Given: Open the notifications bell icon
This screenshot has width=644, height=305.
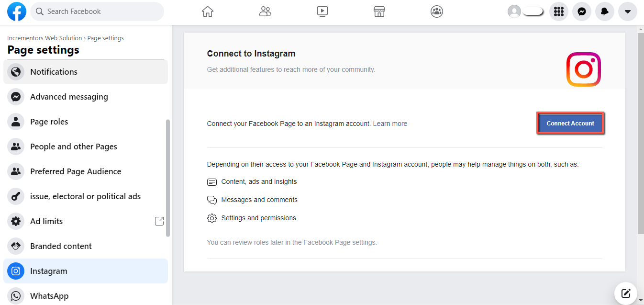Looking at the screenshot, I should coord(605,11).
